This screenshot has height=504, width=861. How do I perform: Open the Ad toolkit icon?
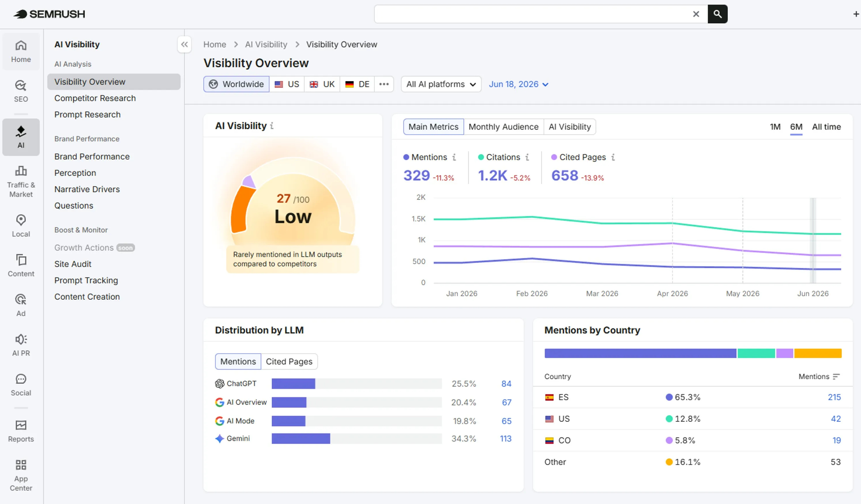point(21,305)
